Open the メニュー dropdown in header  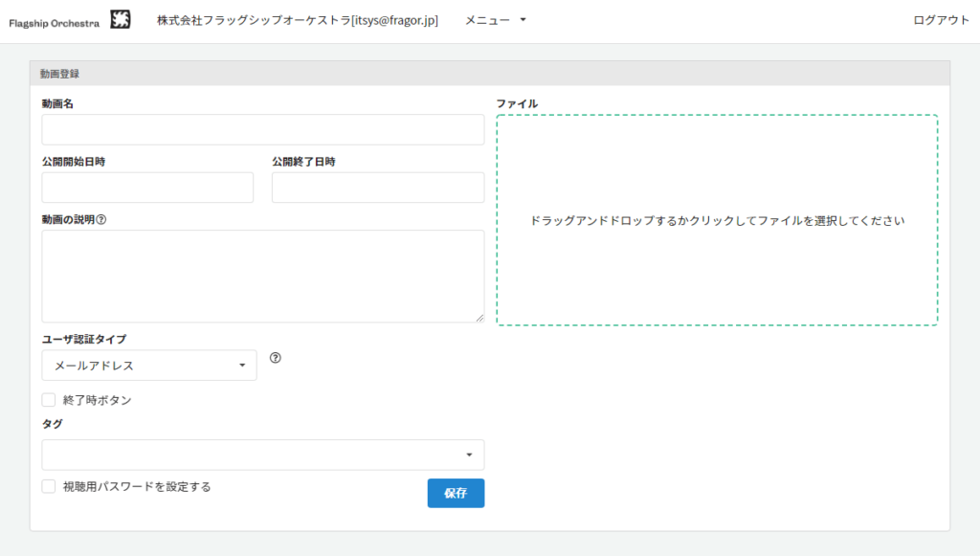point(495,20)
